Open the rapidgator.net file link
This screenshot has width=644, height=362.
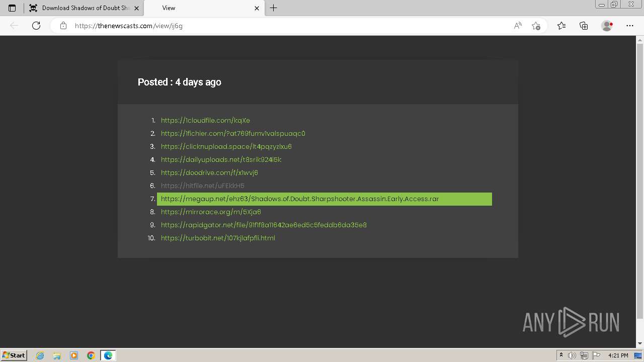tap(264, 225)
